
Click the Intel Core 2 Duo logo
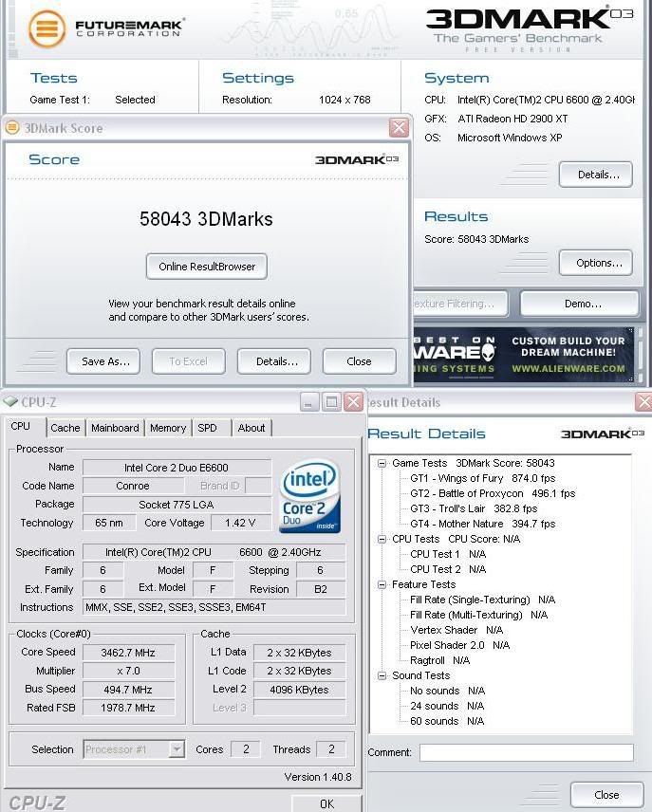point(310,496)
